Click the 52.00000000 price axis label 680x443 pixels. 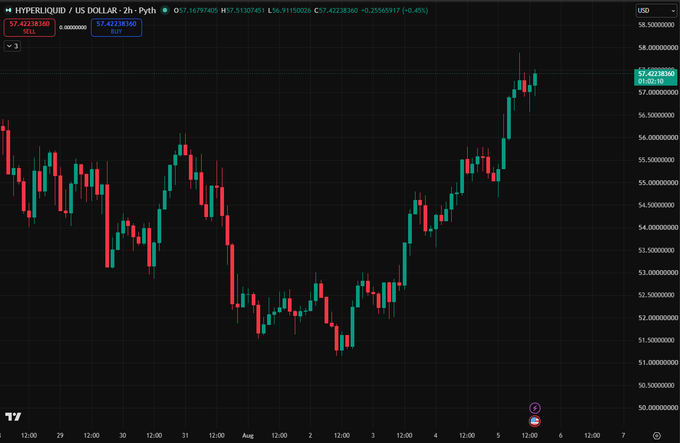pos(658,318)
